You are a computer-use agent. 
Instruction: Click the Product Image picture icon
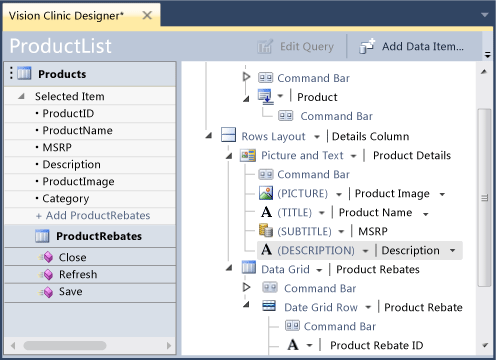[266, 193]
